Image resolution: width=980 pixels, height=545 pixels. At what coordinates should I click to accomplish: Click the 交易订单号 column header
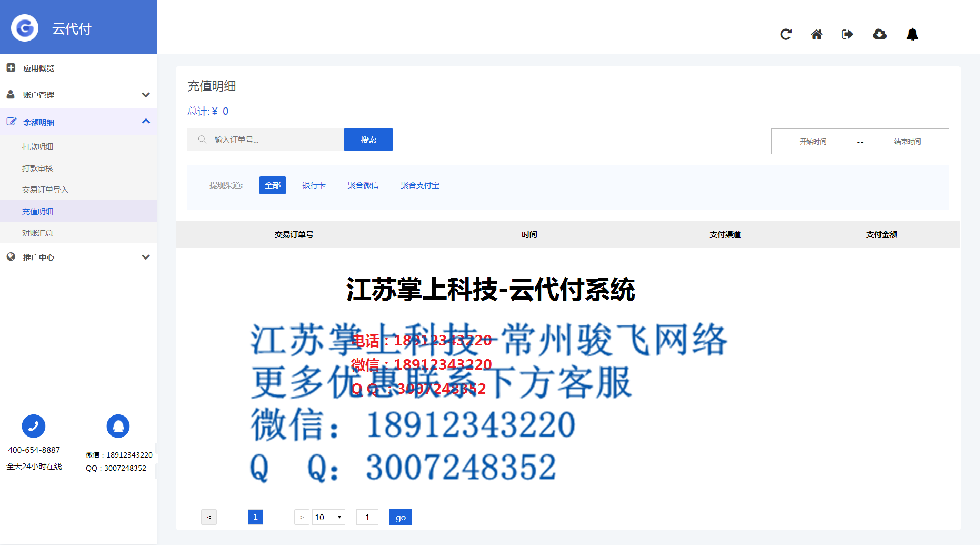pos(294,234)
